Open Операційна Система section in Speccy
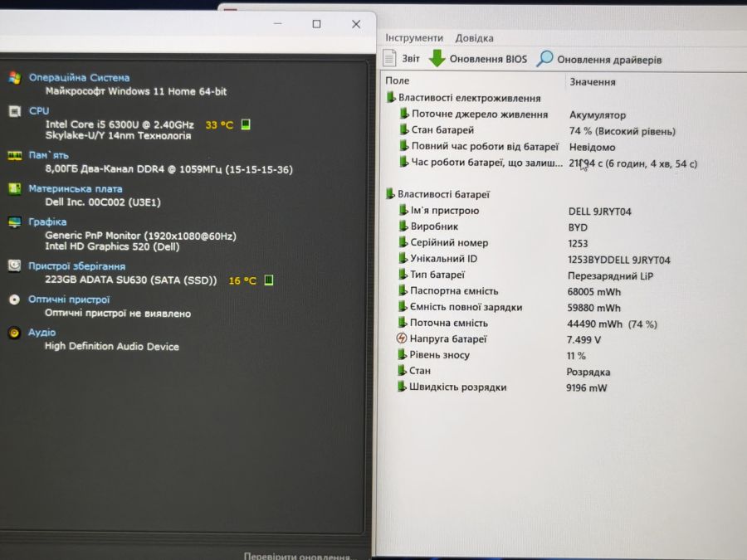This screenshot has height=560, width=747. 79,78
